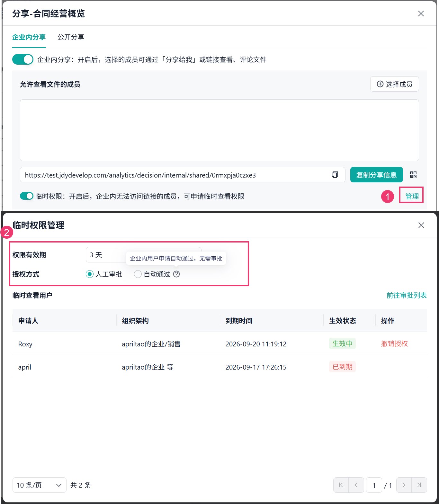
Task: Click the page number input box
Action: coord(374,485)
